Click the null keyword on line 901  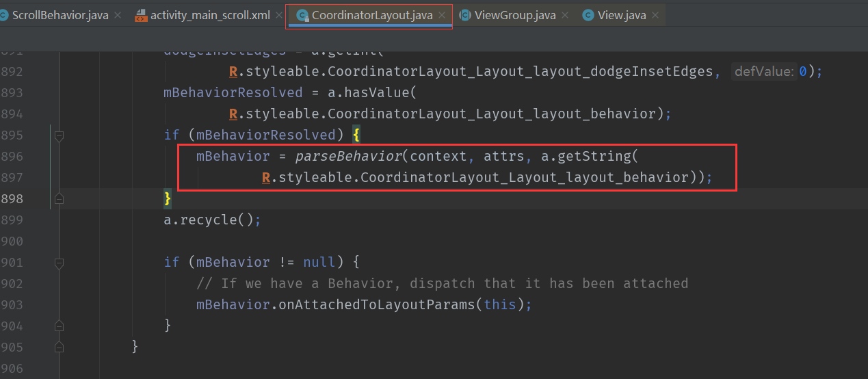[319, 263]
